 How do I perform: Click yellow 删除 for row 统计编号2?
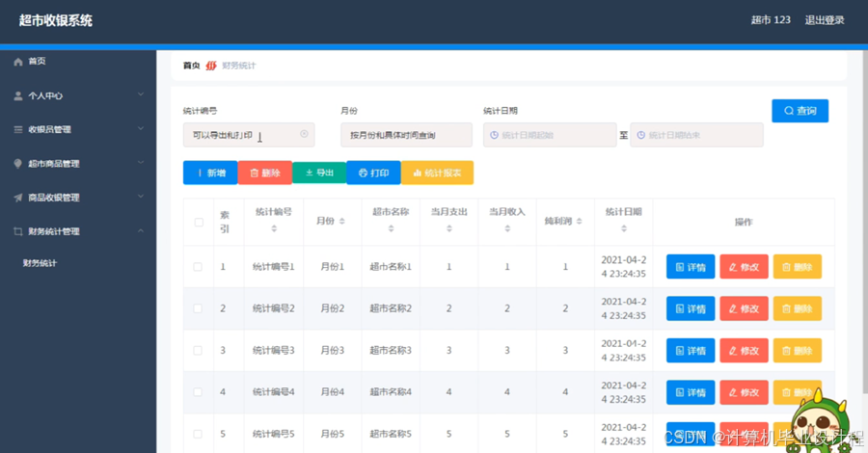pos(798,308)
